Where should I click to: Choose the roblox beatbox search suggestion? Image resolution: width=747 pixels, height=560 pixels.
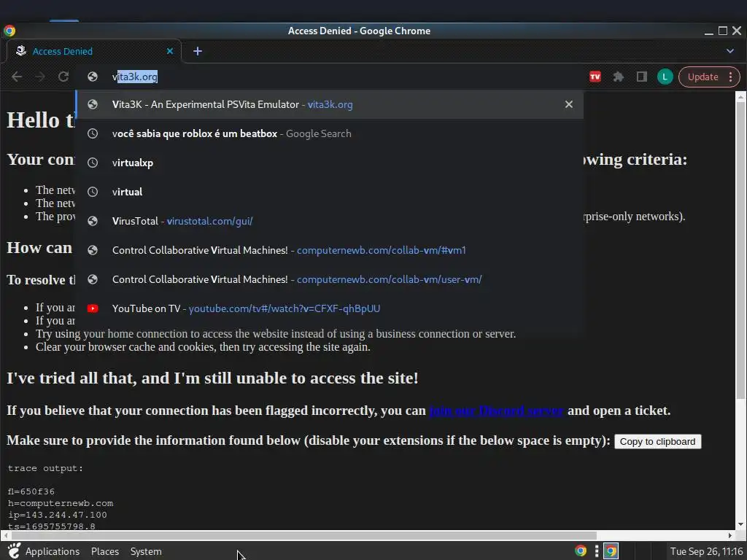click(x=329, y=134)
